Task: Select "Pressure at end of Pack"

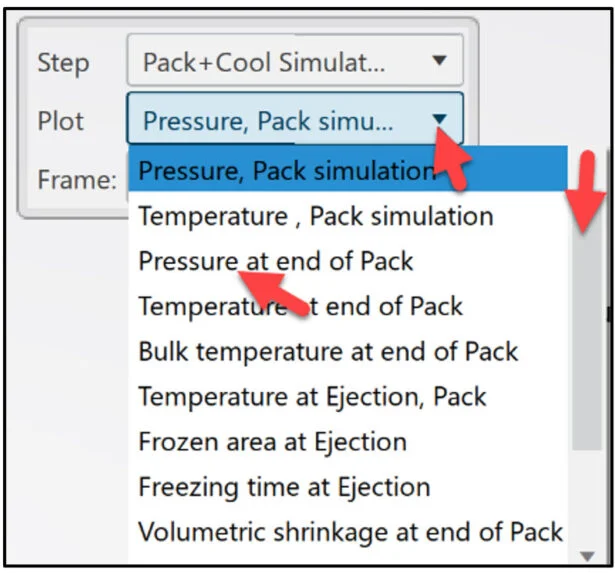Action: (275, 261)
